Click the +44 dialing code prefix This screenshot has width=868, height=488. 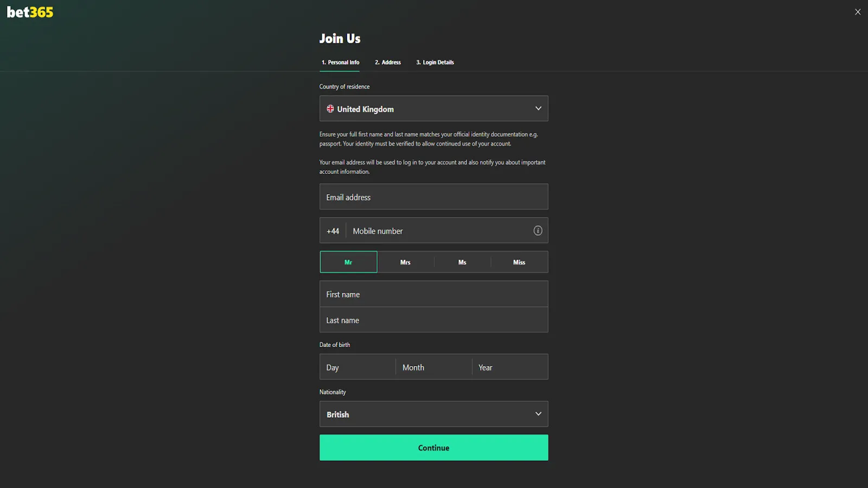[x=333, y=230]
